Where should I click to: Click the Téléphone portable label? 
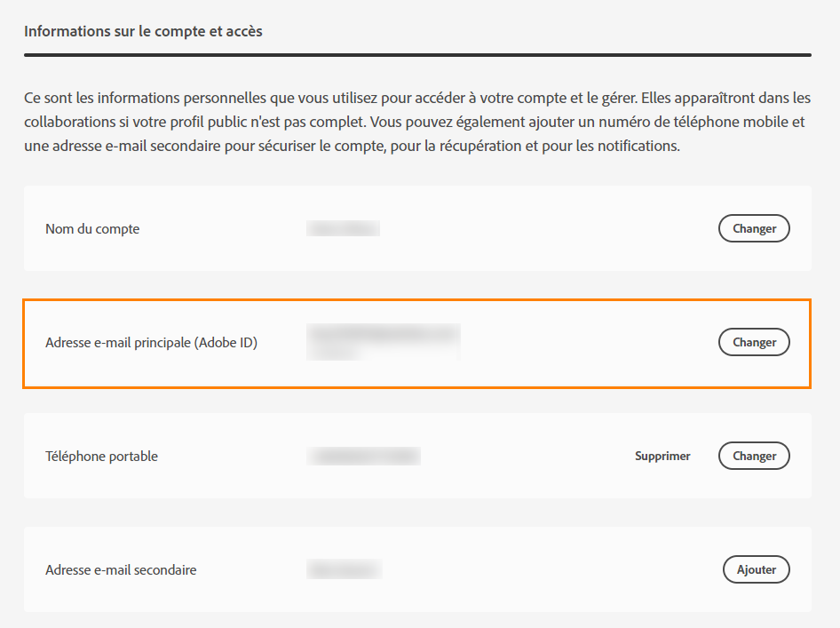click(102, 456)
